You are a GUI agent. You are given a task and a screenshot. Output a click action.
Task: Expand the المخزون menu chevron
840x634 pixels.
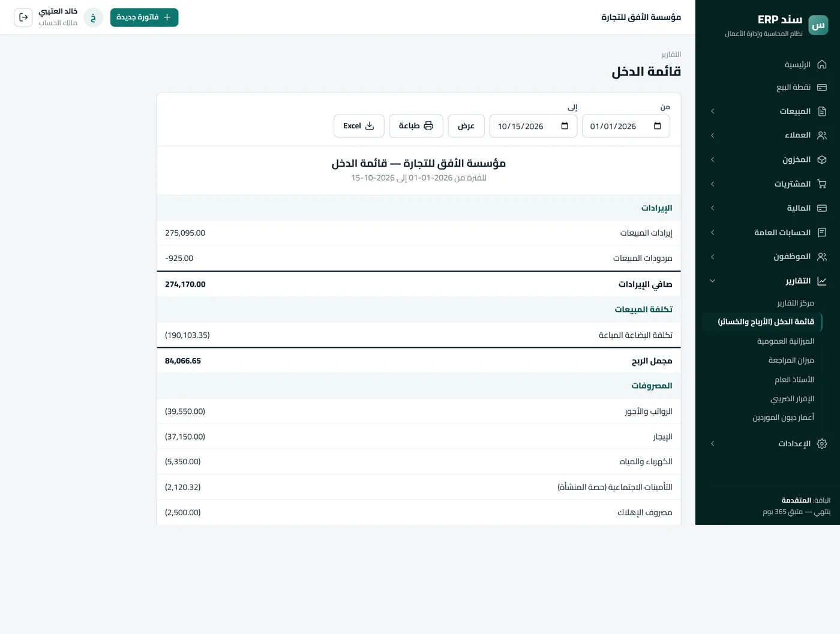pyautogui.click(x=712, y=160)
